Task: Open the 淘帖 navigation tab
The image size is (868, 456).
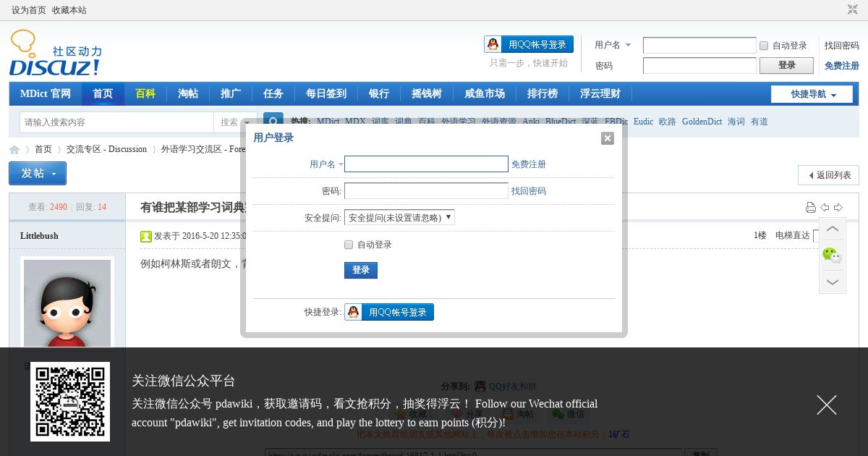Action: (188, 94)
